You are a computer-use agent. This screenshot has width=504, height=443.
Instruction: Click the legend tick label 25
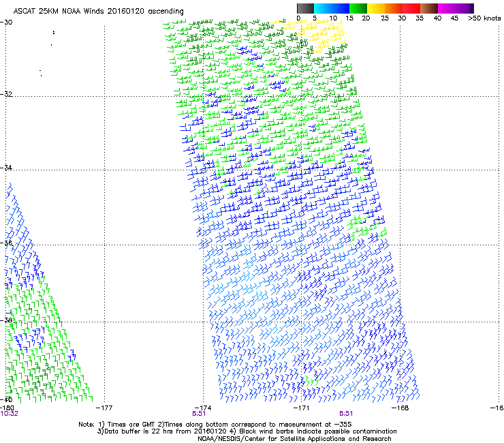coord(385,18)
